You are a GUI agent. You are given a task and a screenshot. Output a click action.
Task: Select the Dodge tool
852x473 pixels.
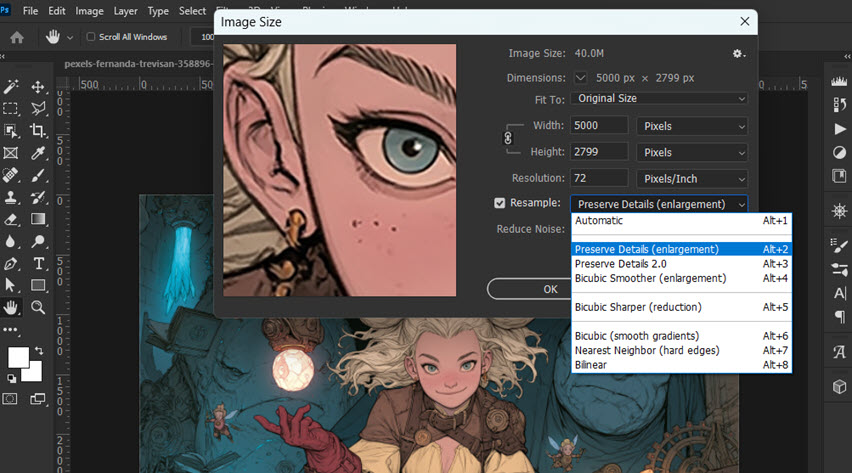click(37, 241)
